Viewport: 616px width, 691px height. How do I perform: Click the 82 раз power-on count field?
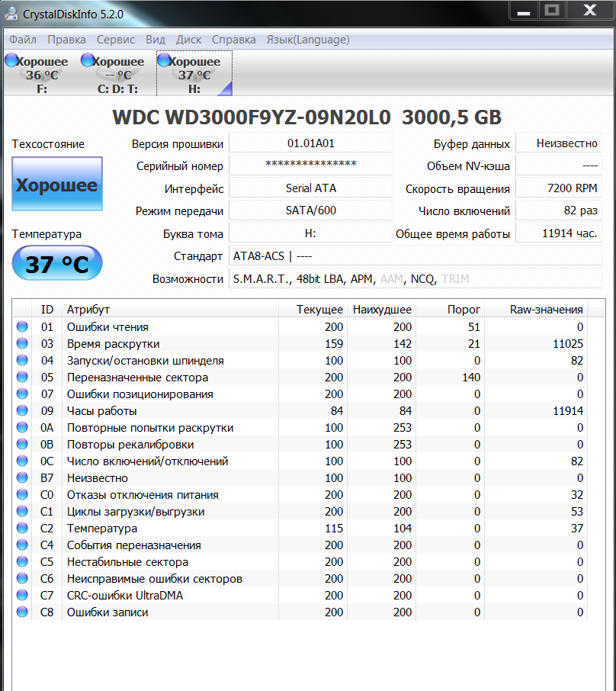tap(559, 211)
